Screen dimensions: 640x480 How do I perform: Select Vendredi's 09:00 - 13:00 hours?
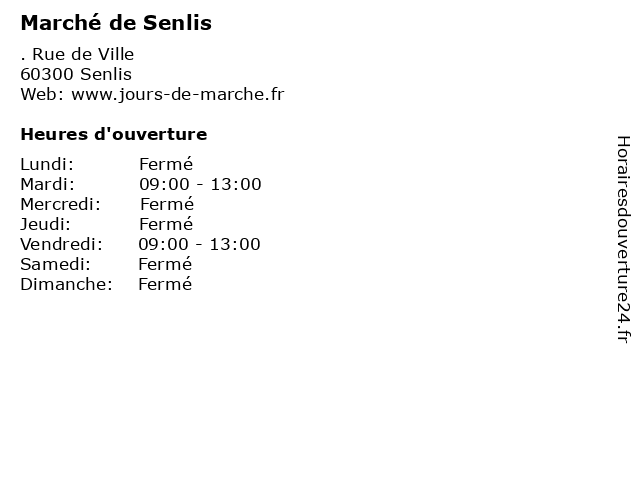(199, 244)
